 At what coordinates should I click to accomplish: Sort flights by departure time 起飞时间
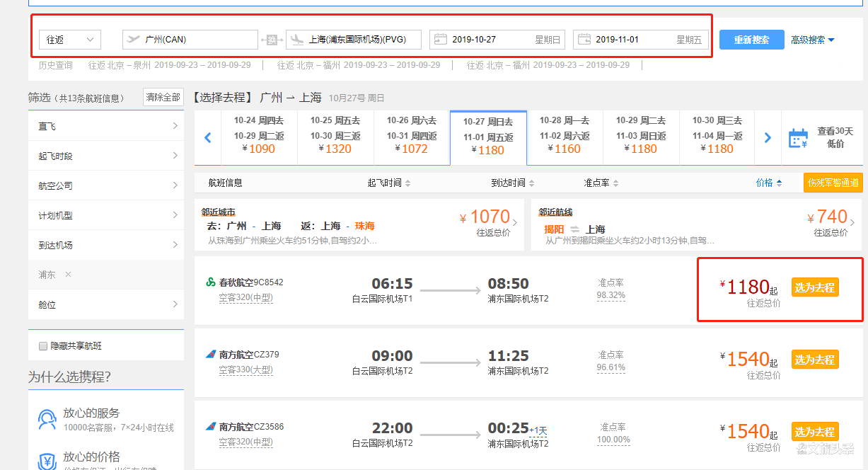pos(388,183)
